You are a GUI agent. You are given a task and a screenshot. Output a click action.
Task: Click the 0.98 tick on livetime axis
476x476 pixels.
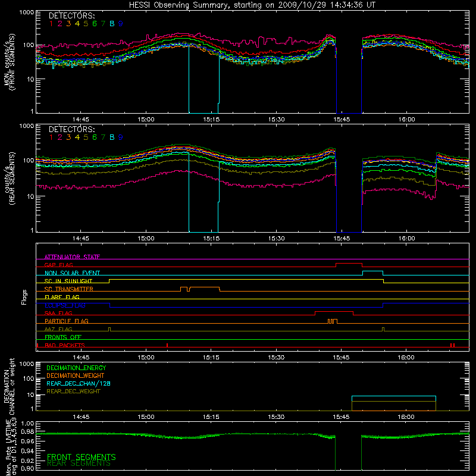[27, 432]
